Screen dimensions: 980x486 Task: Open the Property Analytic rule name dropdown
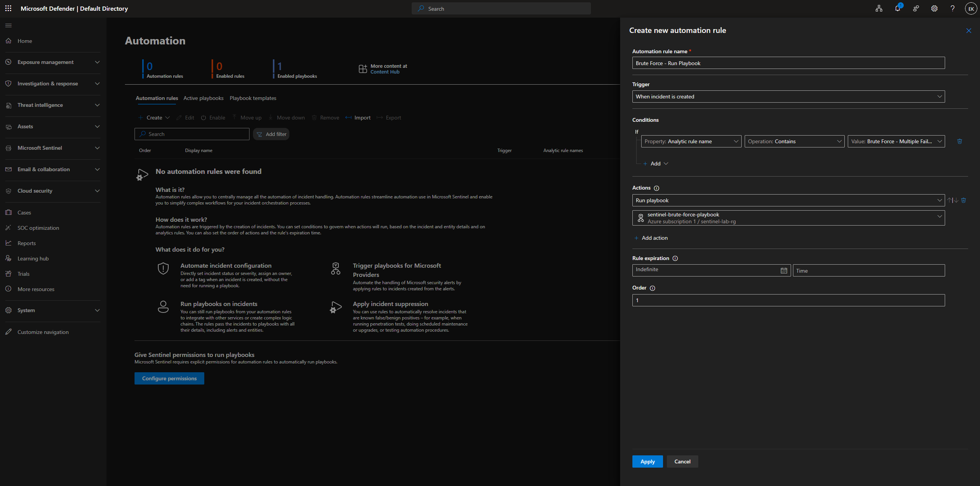(x=691, y=141)
